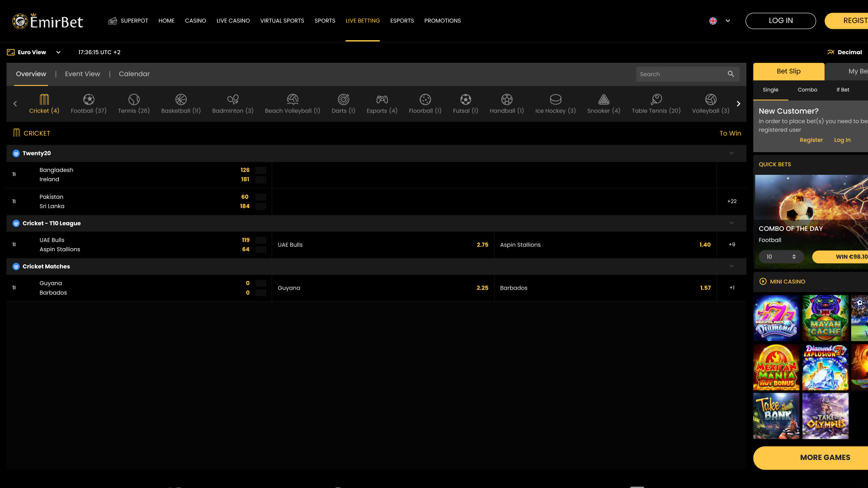Open the language selector dropdown

coord(728,20)
